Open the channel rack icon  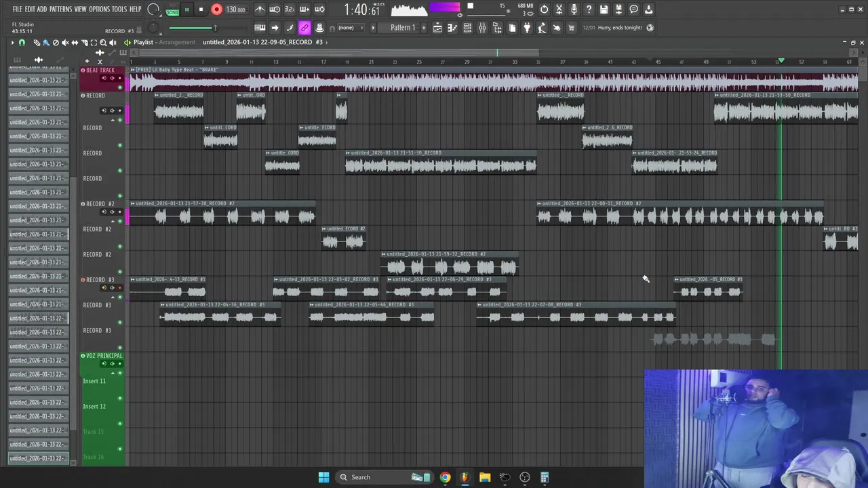pos(467,28)
